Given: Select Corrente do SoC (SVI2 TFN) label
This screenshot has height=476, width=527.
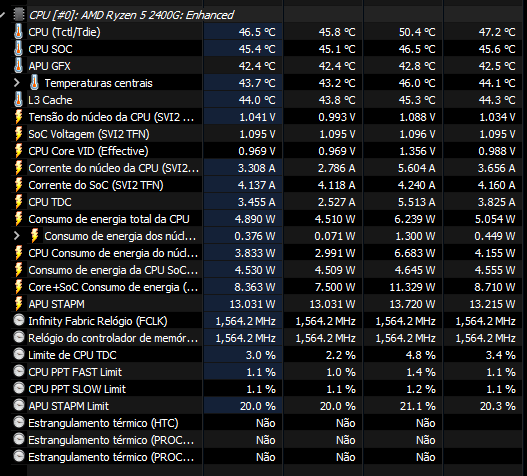Looking at the screenshot, I should coord(96,185).
